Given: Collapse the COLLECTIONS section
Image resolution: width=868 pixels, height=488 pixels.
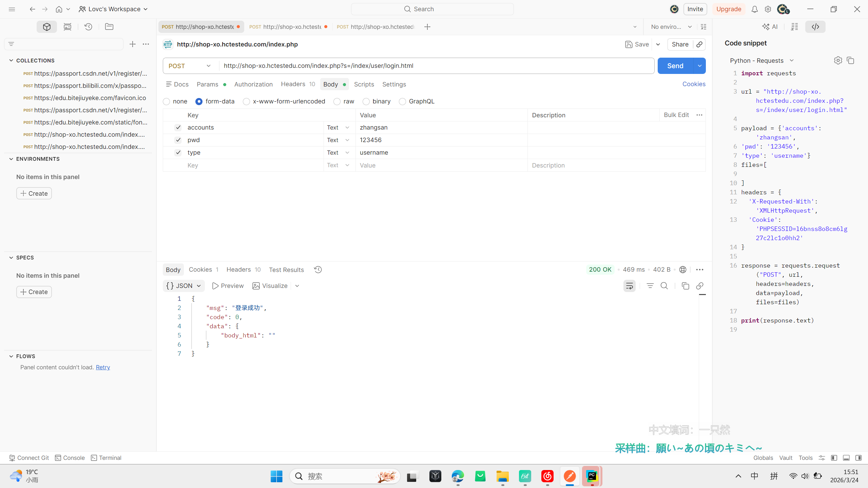Looking at the screenshot, I should point(11,60).
